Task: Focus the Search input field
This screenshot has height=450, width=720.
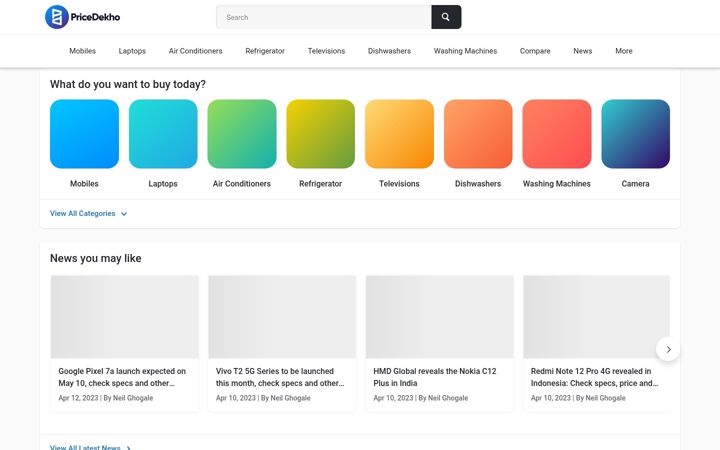Action: coord(324,17)
